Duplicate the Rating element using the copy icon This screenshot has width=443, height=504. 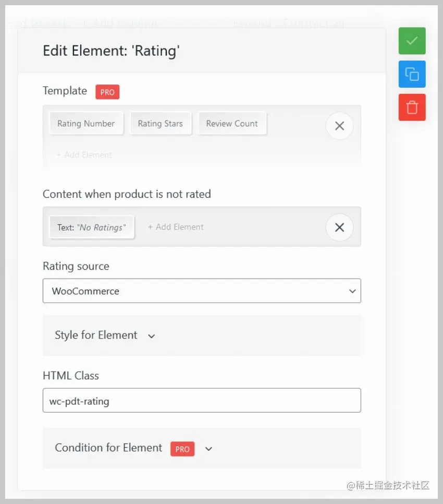412,74
